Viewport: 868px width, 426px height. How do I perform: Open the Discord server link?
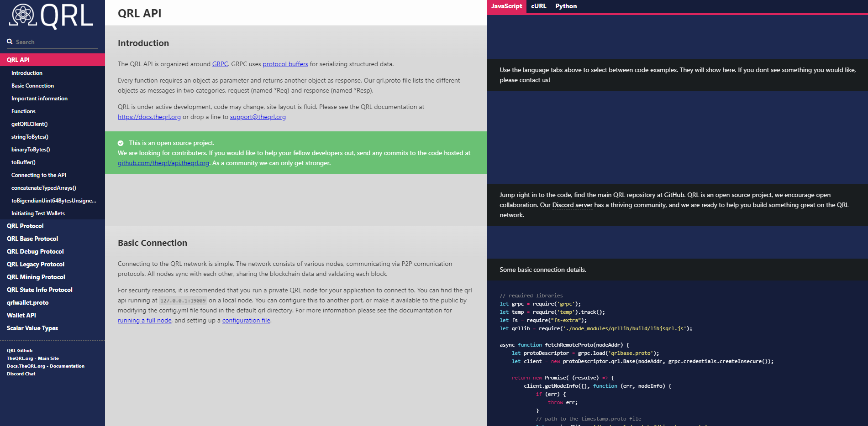572,205
